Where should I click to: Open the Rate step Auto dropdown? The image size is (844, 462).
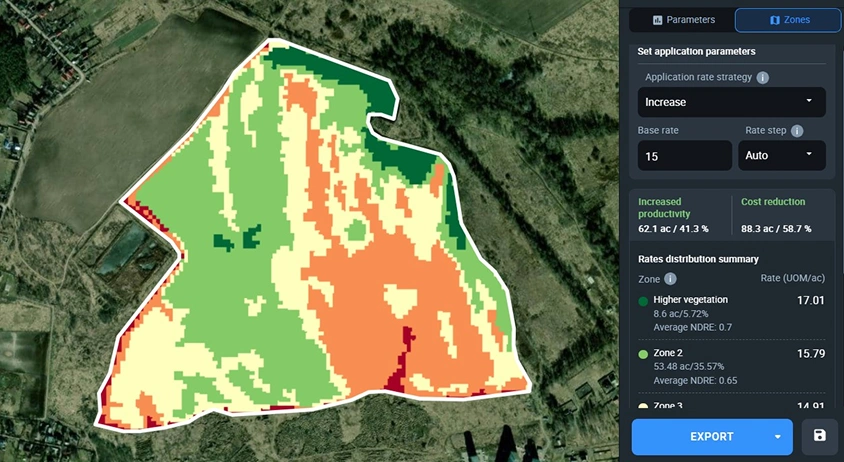point(782,156)
